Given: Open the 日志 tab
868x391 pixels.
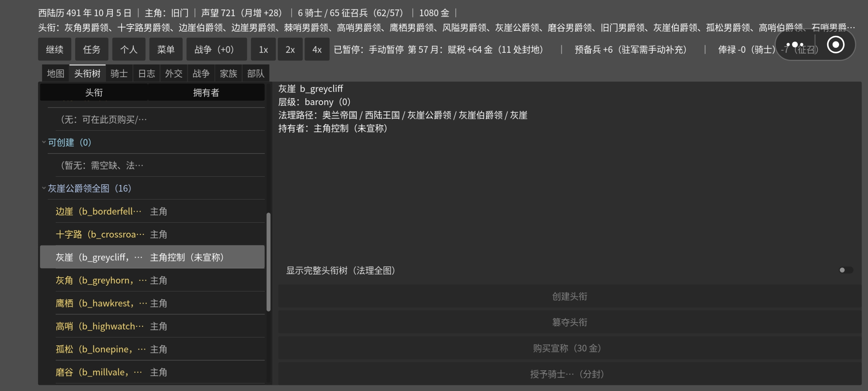Looking at the screenshot, I should [146, 73].
